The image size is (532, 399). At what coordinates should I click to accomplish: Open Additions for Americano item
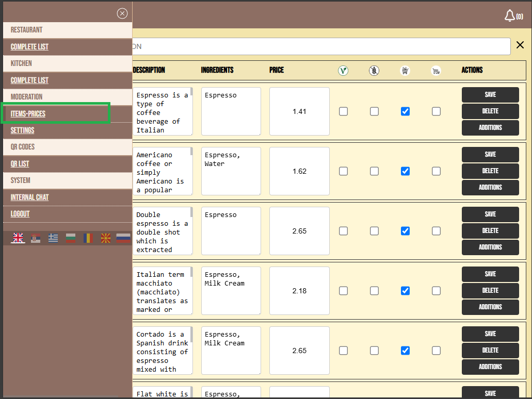tap(490, 188)
